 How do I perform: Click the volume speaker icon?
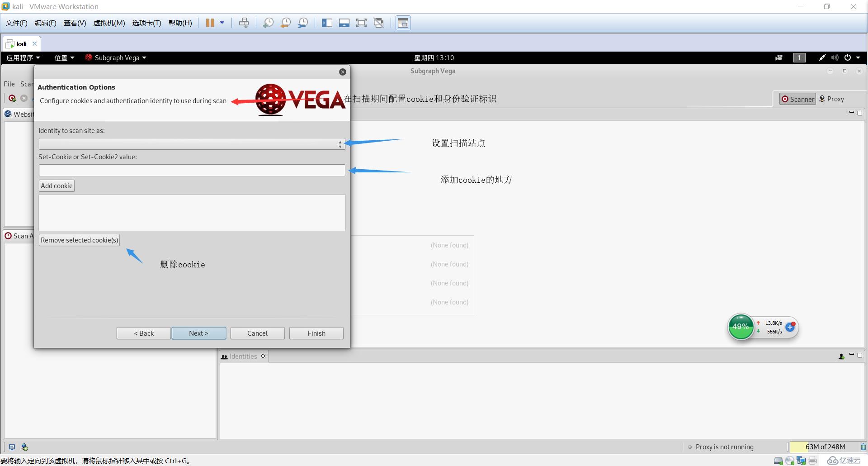pos(835,58)
